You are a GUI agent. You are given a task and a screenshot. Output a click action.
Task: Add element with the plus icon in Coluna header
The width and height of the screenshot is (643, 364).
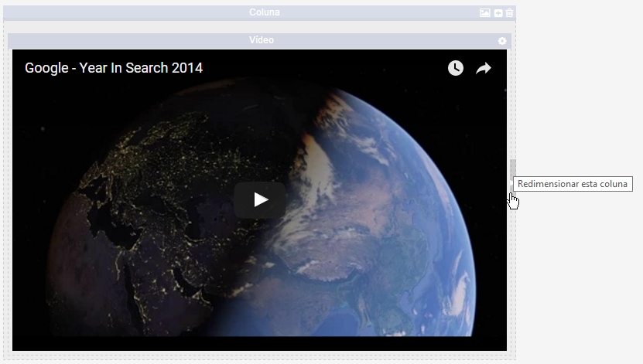click(498, 13)
